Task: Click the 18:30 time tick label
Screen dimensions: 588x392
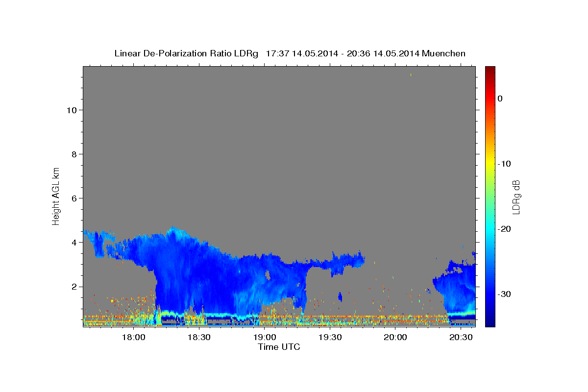Action: tap(198, 338)
